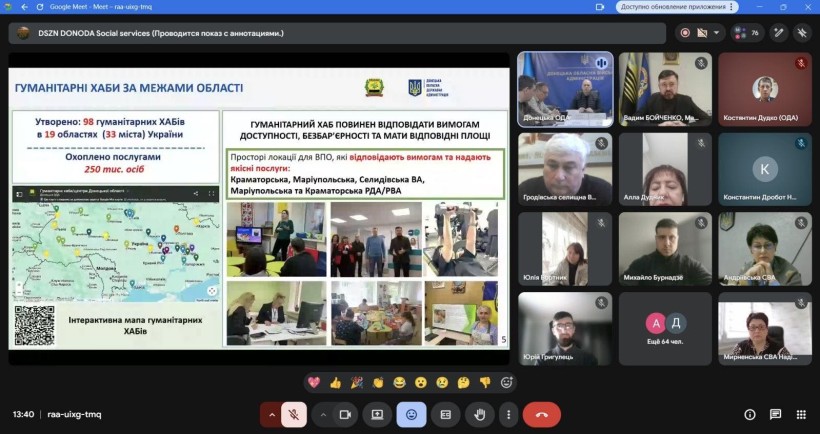Screen dimensions: 820x434
Task: Click the slide title ГУМАНІТАРНІ ХАБИ ЗА МЕЖАМИ ОБЛАСТІ
Action: tap(129, 88)
